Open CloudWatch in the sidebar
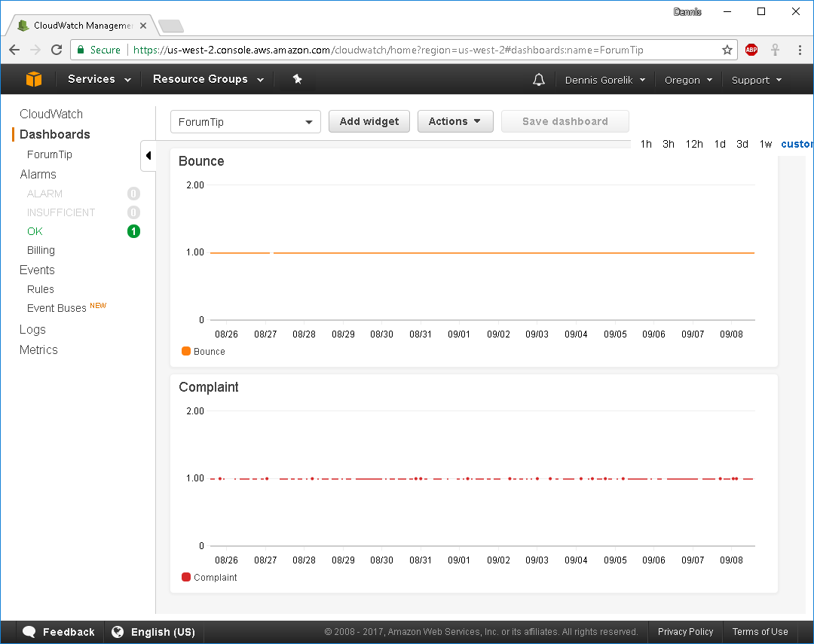This screenshot has height=644, width=814. 51,114
